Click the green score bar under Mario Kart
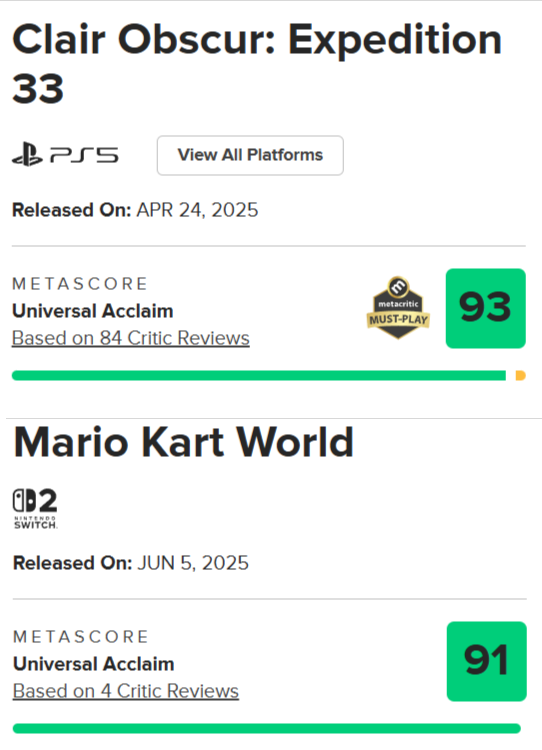Screen dimensions: 542x750 (267, 728)
